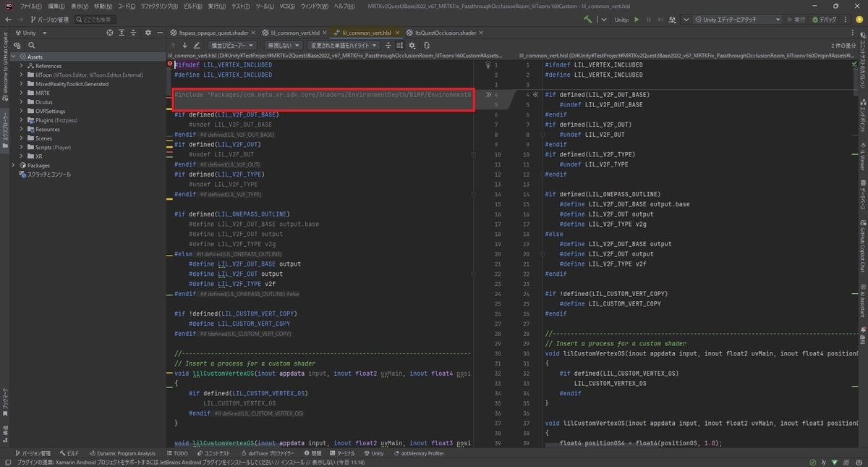Click the next difference down arrow

(x=184, y=45)
